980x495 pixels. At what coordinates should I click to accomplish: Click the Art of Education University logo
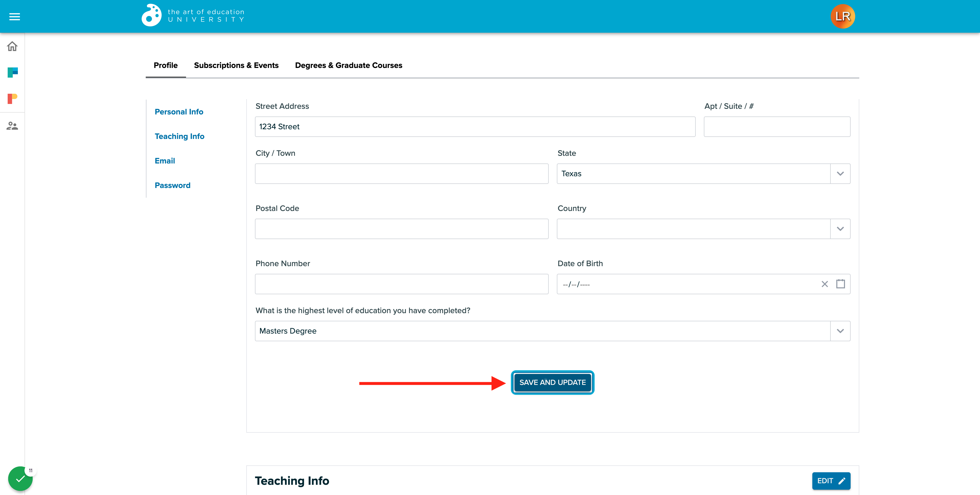point(193,16)
